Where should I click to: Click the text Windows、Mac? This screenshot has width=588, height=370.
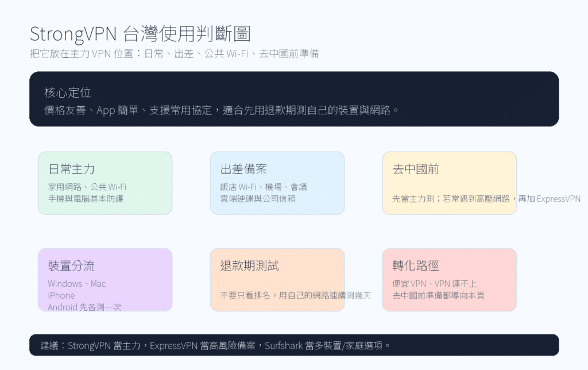pos(77,284)
